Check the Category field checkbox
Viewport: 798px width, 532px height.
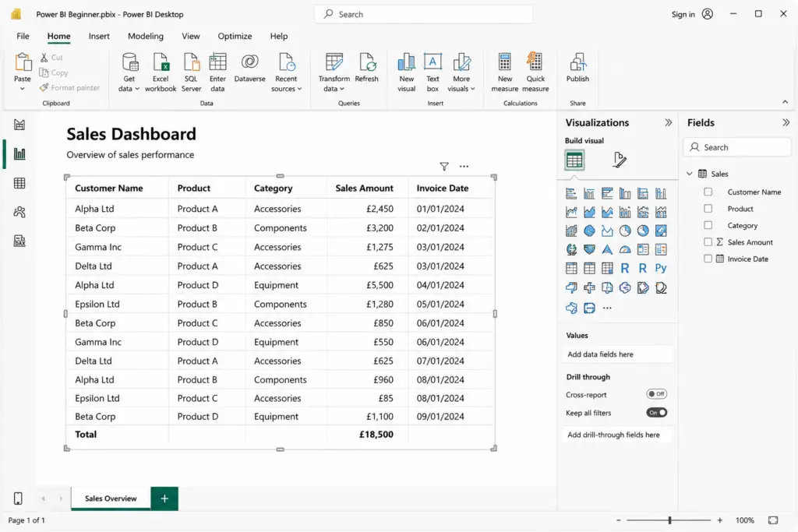(x=708, y=225)
